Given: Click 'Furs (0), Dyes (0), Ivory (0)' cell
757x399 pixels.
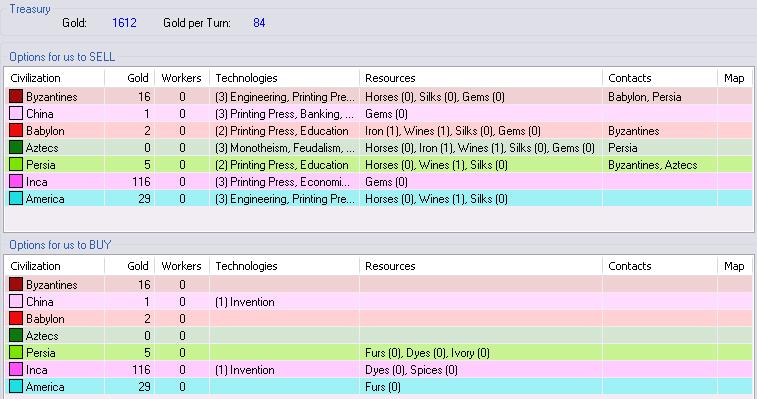Looking at the screenshot, I should [x=427, y=353].
